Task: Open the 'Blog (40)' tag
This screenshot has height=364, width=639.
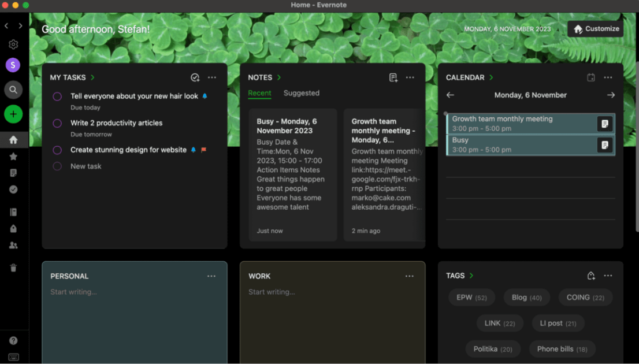Action: click(526, 297)
